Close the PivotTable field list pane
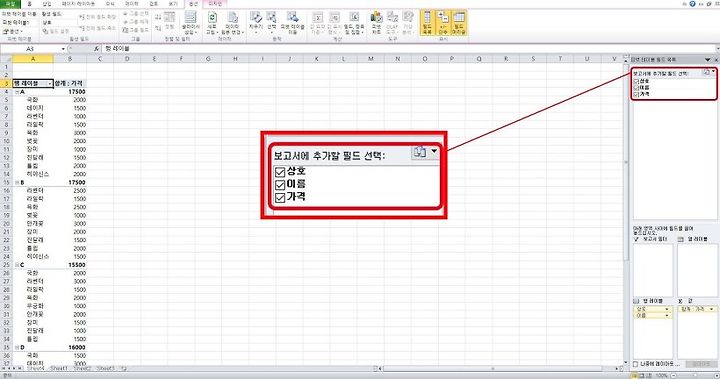The height and width of the screenshot is (379, 720). tap(716, 60)
